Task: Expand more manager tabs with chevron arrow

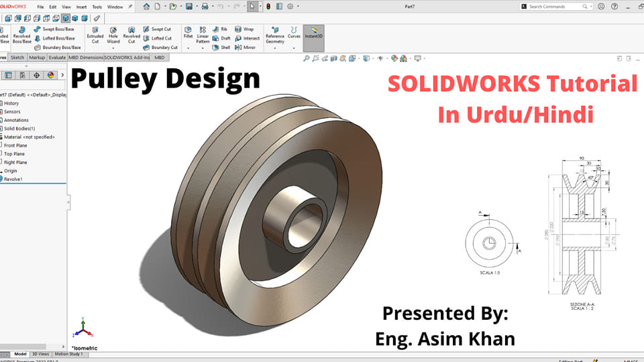Action: (x=62, y=75)
